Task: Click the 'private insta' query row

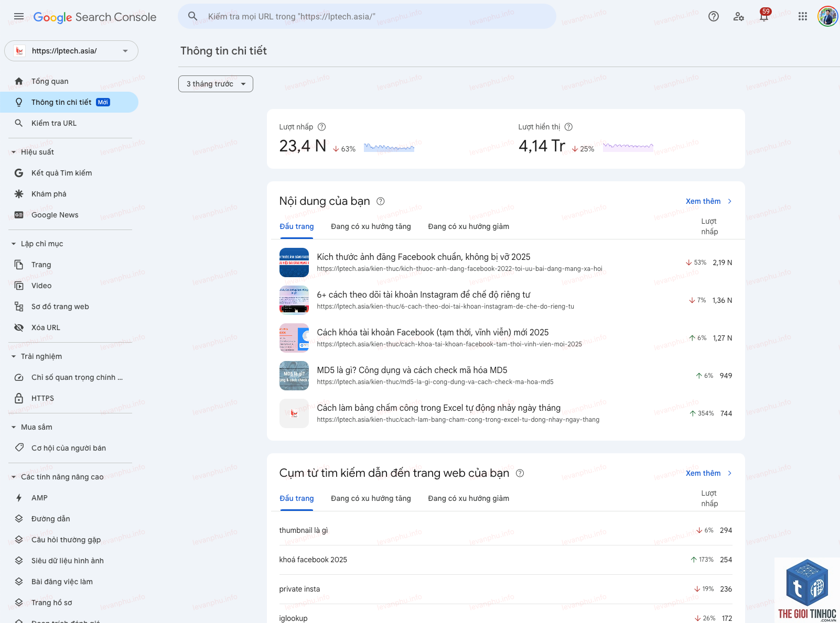Action: pyautogui.click(x=506, y=589)
